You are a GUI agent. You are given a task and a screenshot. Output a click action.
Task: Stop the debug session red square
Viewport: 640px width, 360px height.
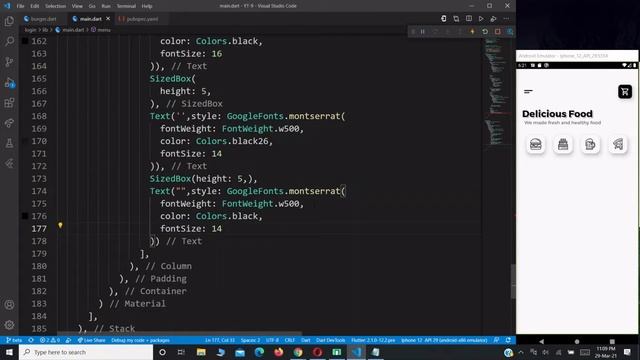point(498,31)
